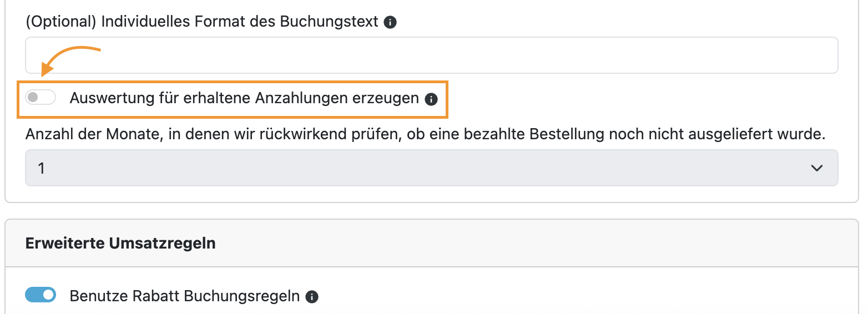This screenshot has height=314, width=868.
Task: Click the Erweiterte Umsatzregeln heading text
Action: [120, 243]
